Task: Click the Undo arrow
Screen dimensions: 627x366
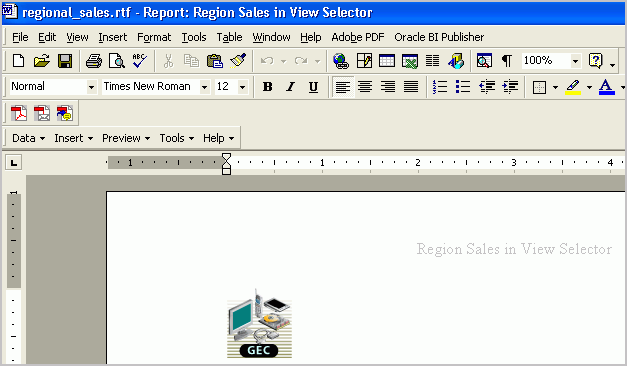Action: (x=267, y=61)
